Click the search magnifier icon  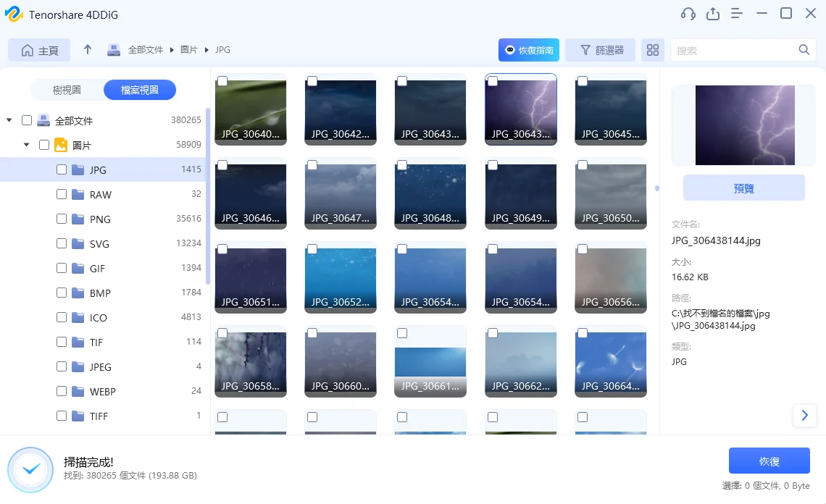(804, 49)
